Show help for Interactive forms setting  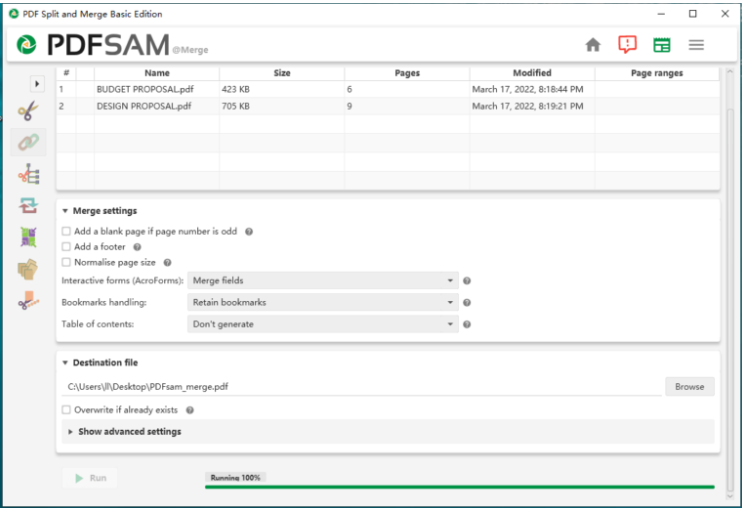(467, 281)
